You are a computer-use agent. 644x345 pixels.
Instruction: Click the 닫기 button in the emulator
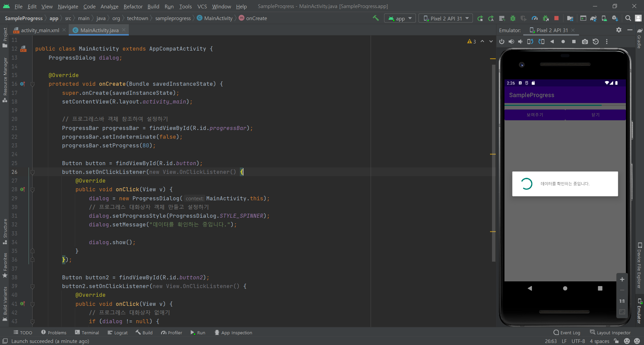coord(595,115)
